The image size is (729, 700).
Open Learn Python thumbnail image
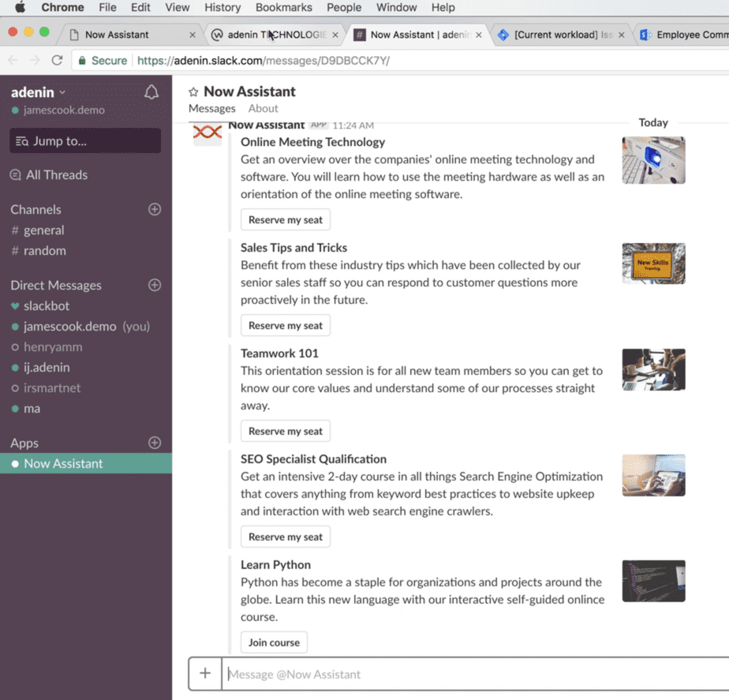(x=654, y=581)
